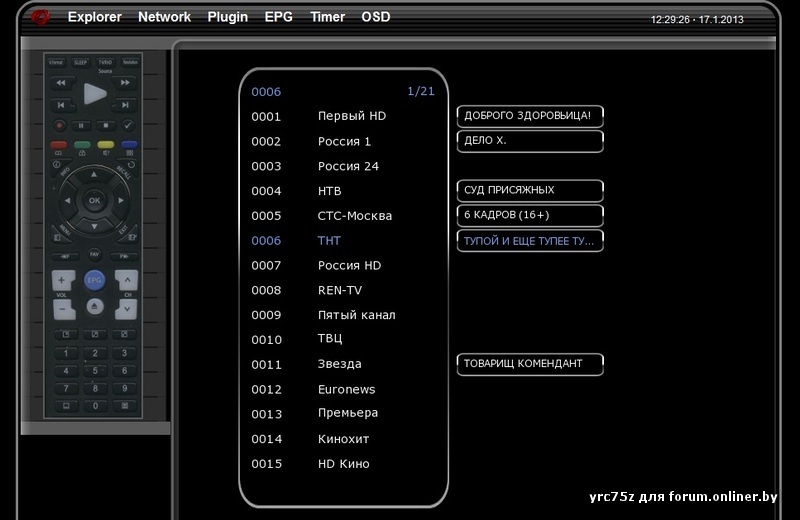Click the Resolution button on the remote

[130, 63]
